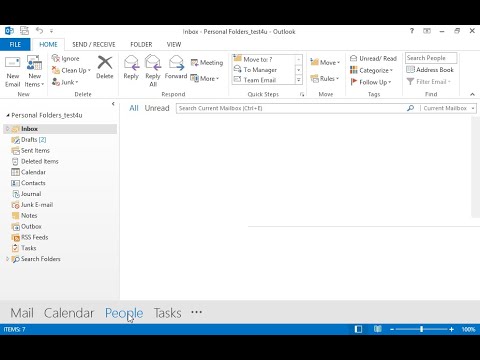The width and height of the screenshot is (480, 360).
Task: Adjust the zoom slider handle
Action: (422, 329)
